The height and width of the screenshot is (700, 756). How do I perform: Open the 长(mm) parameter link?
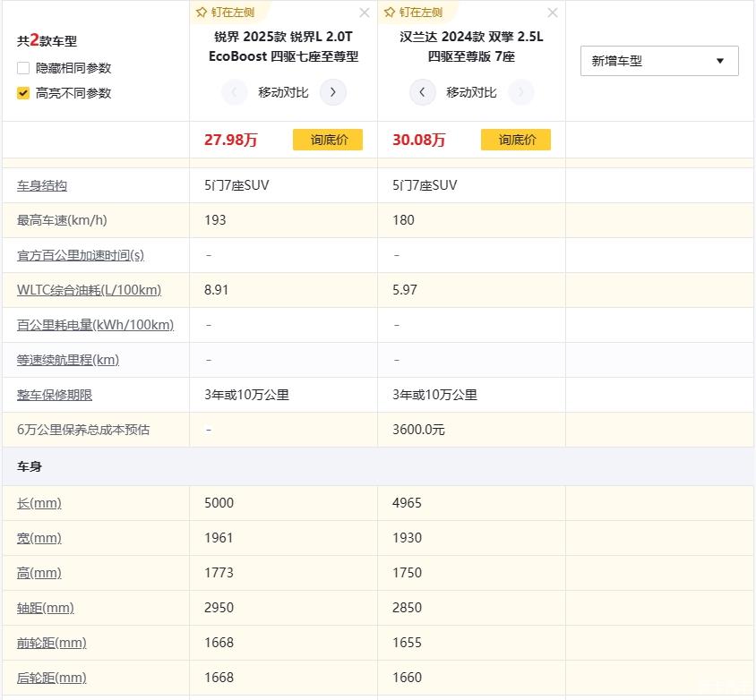[39, 503]
